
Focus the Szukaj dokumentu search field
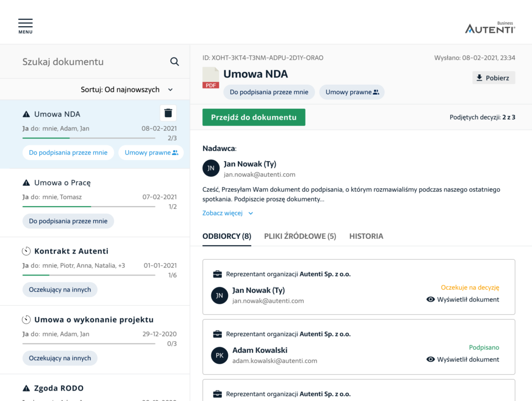pos(89,62)
